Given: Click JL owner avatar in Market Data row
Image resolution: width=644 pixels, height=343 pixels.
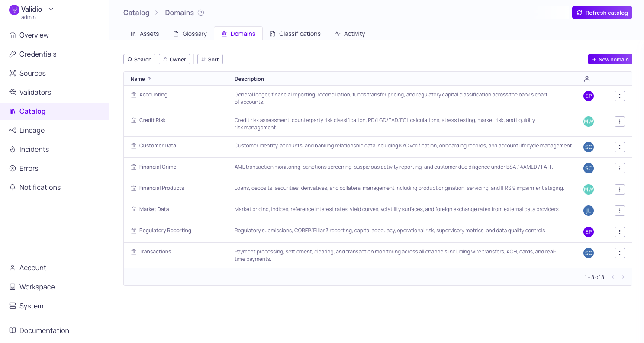Looking at the screenshot, I should [589, 211].
